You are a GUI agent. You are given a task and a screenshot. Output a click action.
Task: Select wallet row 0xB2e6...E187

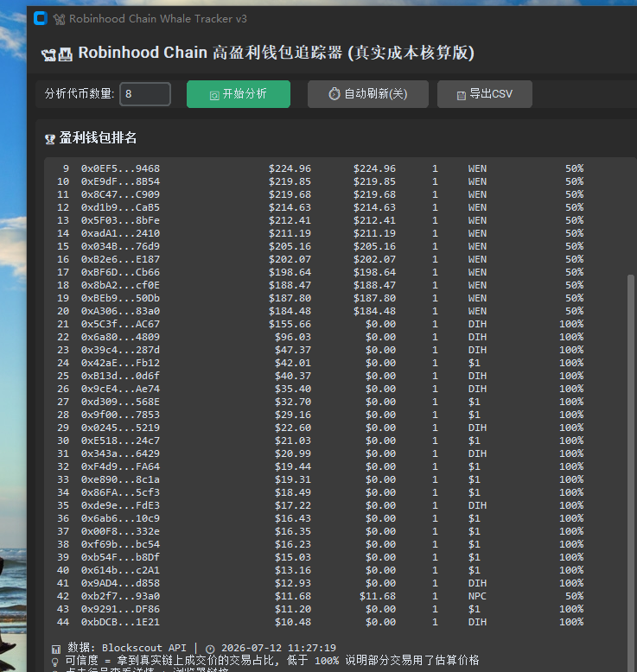[320, 259]
